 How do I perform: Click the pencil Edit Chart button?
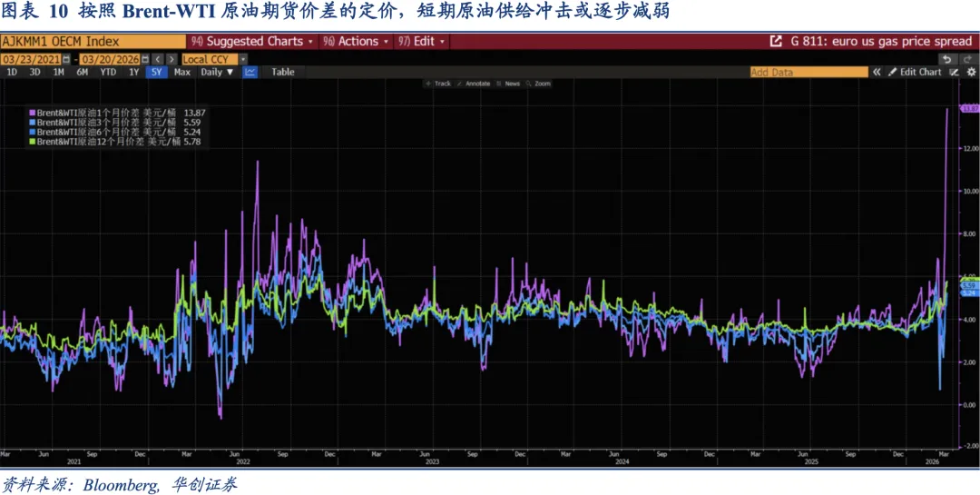(915, 72)
